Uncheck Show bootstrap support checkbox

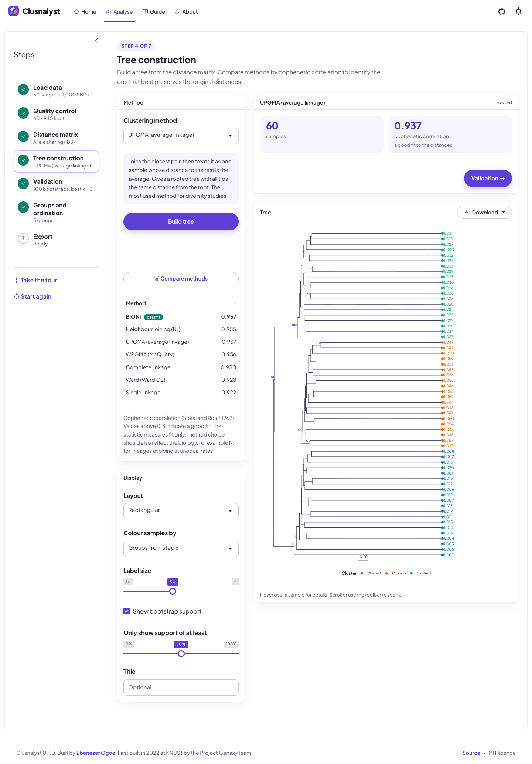pyautogui.click(x=127, y=611)
